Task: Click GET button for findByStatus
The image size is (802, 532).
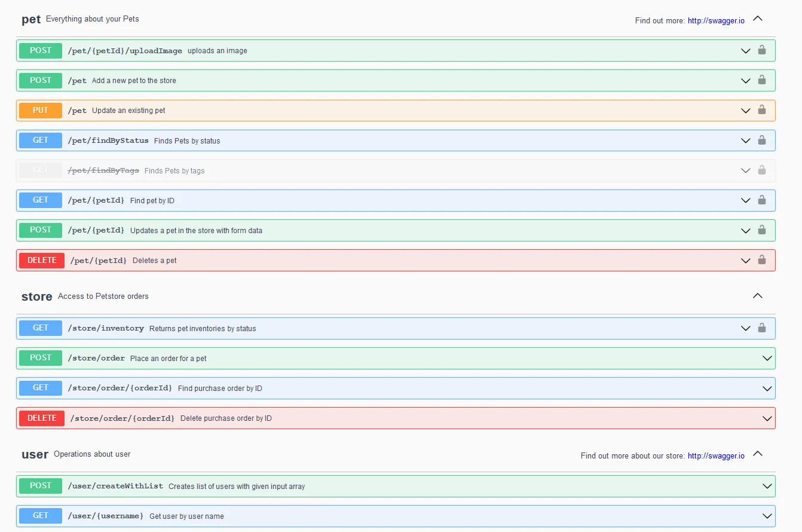Action: click(x=41, y=140)
